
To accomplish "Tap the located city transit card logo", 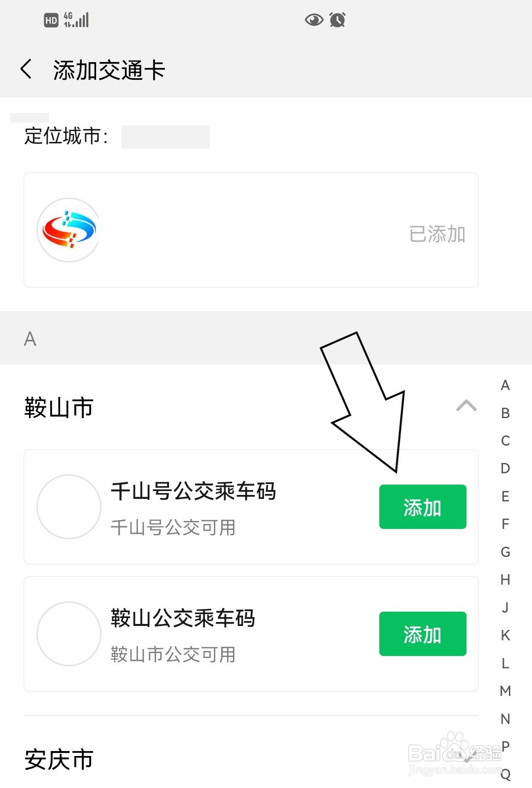I will [x=68, y=230].
